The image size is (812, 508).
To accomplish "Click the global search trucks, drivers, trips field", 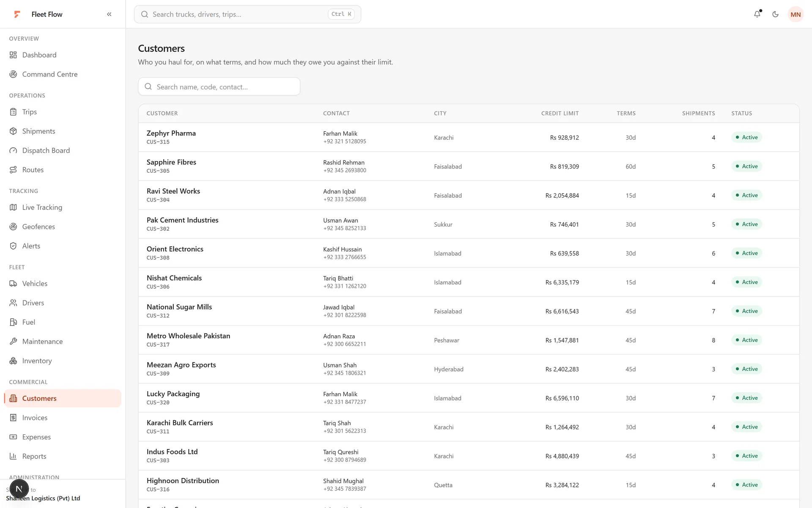I will pyautogui.click(x=247, y=14).
